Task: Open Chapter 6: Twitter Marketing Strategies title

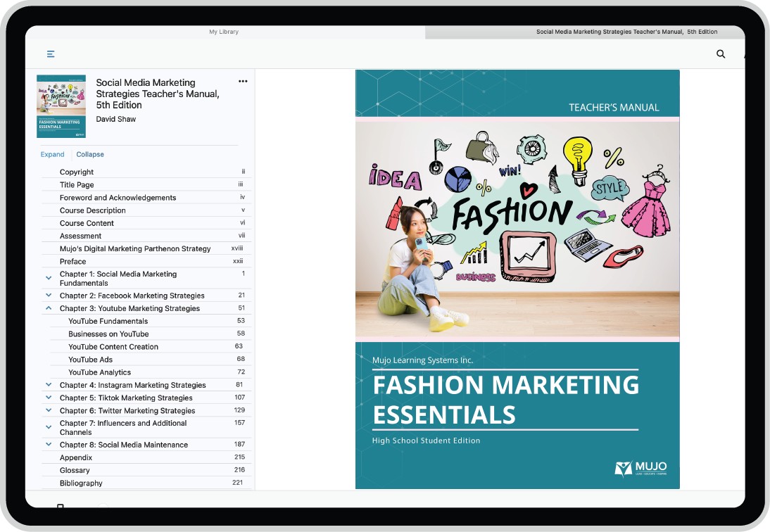Action: click(127, 410)
